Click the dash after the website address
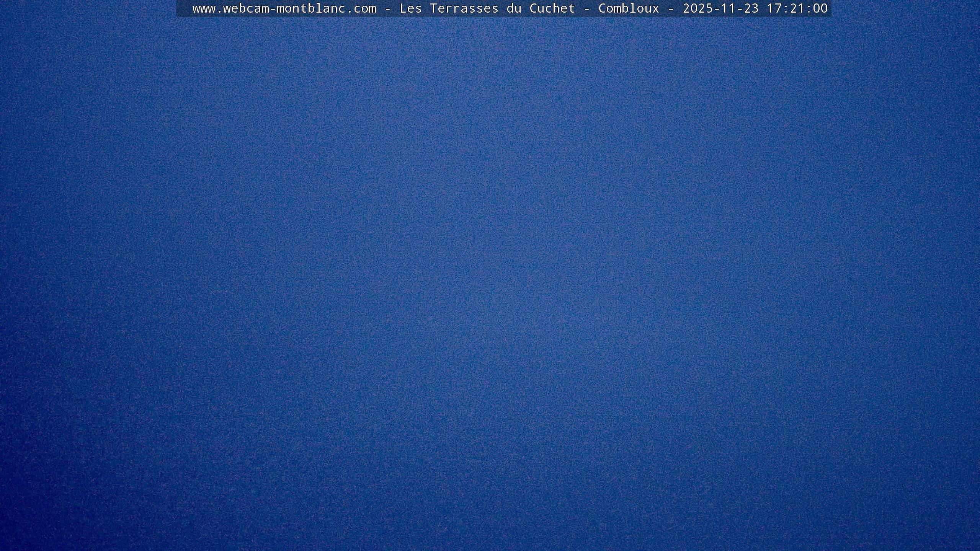 point(387,8)
